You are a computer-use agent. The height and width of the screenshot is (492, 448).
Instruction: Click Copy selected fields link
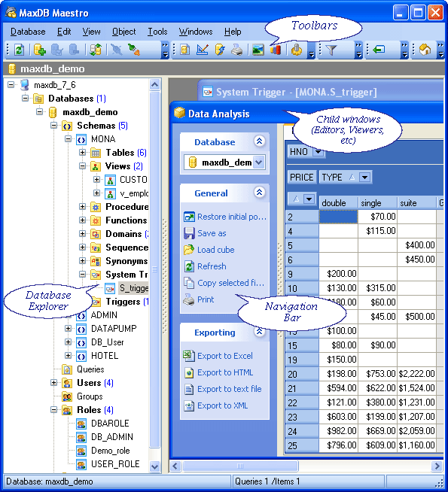230,283
